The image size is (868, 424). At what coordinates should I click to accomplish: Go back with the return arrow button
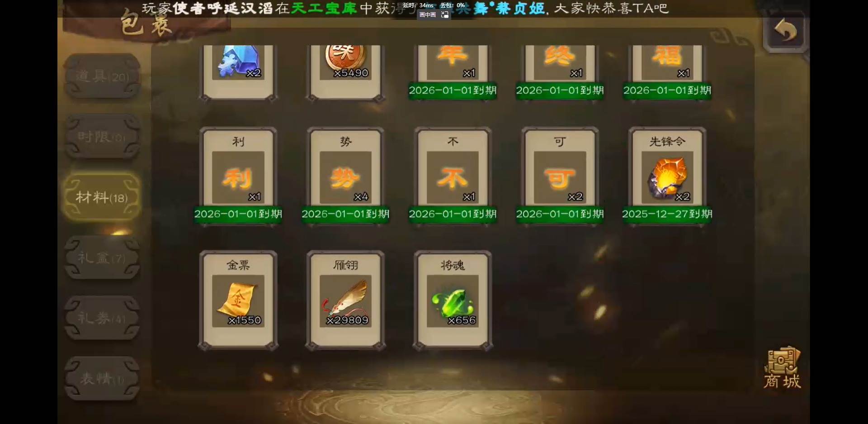pos(785,31)
